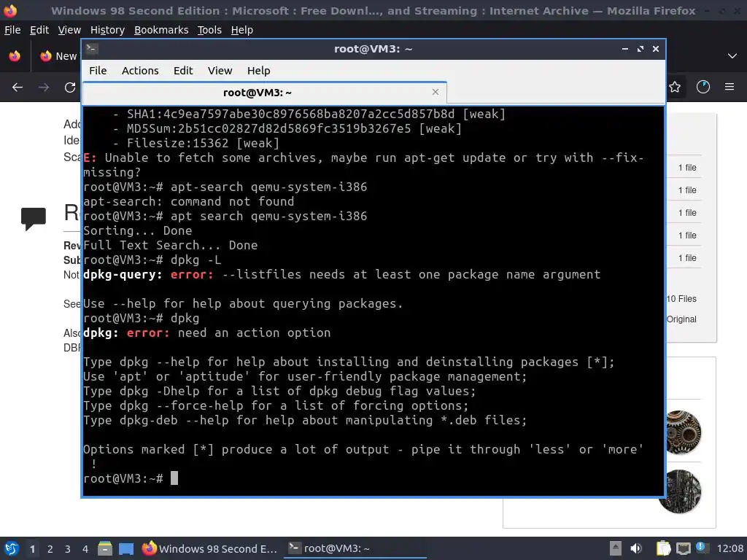Minimize the root@VM3 terminal window

tap(625, 49)
